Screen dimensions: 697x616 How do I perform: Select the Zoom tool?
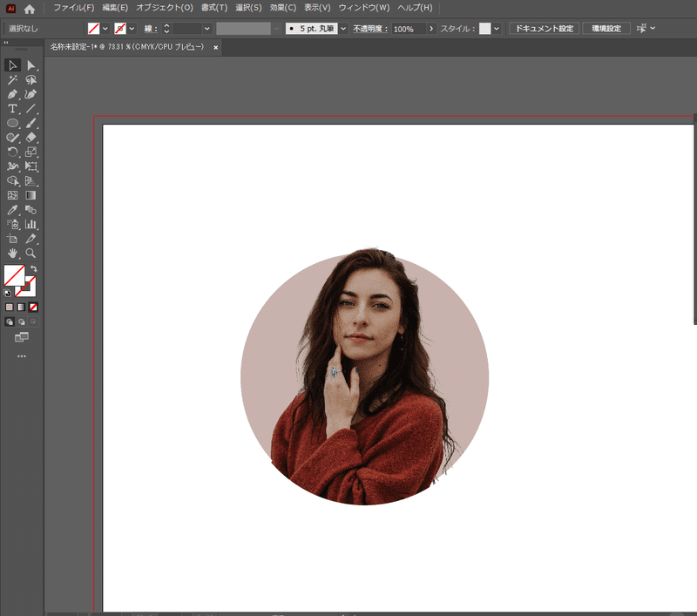click(x=30, y=253)
